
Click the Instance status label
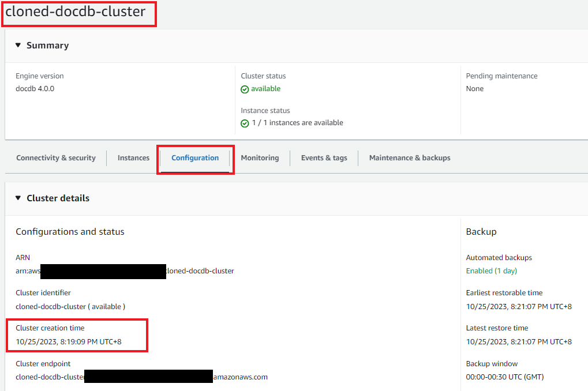pos(265,111)
